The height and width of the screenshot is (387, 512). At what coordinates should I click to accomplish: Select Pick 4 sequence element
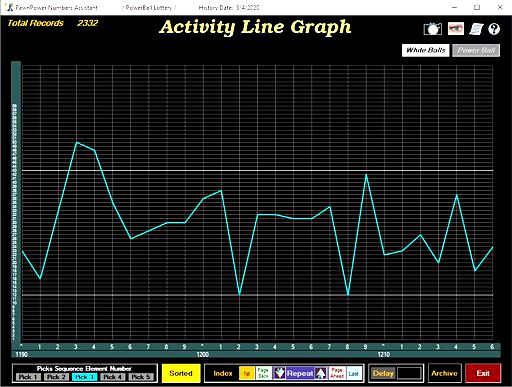point(113,377)
